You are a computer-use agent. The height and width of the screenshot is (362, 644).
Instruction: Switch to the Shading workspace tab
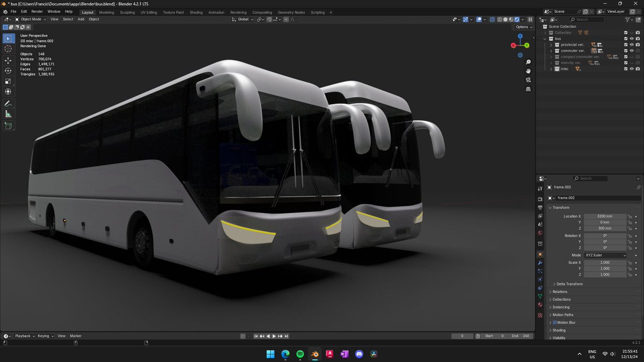pyautogui.click(x=196, y=12)
